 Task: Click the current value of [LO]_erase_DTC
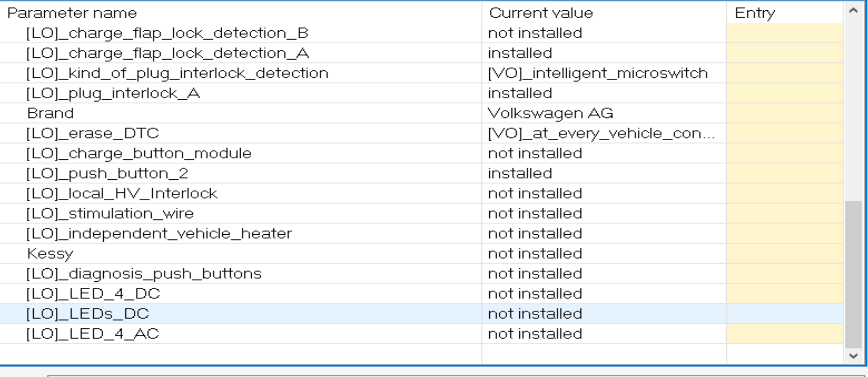pyautogui.click(x=601, y=134)
